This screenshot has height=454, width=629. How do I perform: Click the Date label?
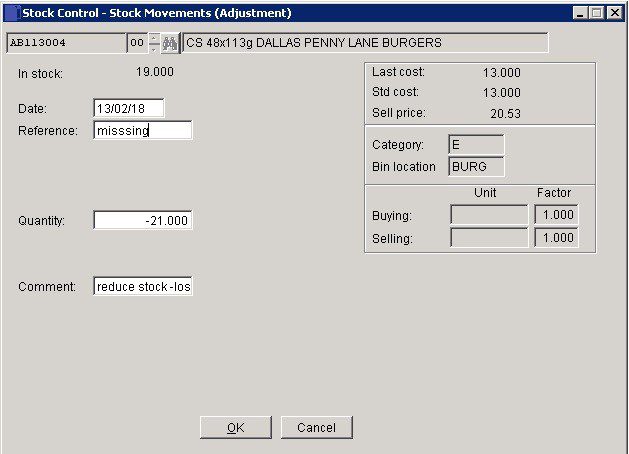coord(32,109)
